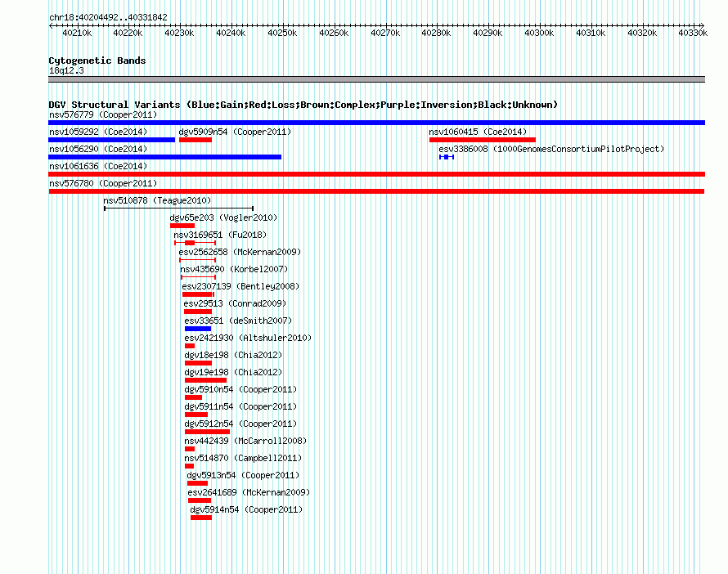Click the nsv1059292 blue gain bar
Viewport: 728px width, 574px height.
[111, 140]
